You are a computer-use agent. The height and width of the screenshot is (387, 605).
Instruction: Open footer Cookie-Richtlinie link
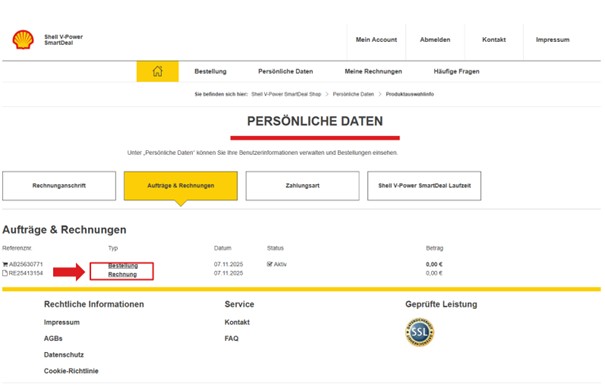pyautogui.click(x=71, y=371)
